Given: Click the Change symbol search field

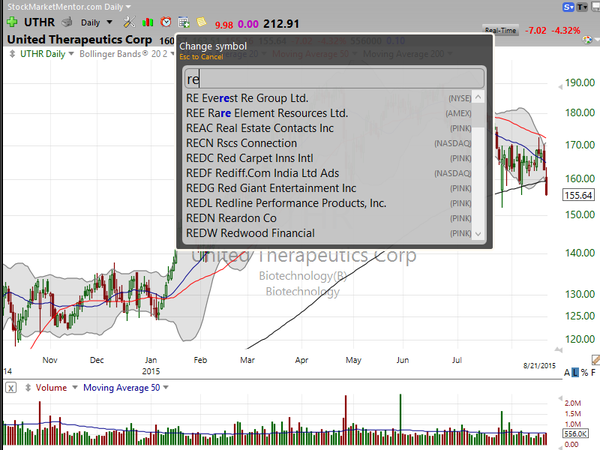Looking at the screenshot, I should 334,79.
